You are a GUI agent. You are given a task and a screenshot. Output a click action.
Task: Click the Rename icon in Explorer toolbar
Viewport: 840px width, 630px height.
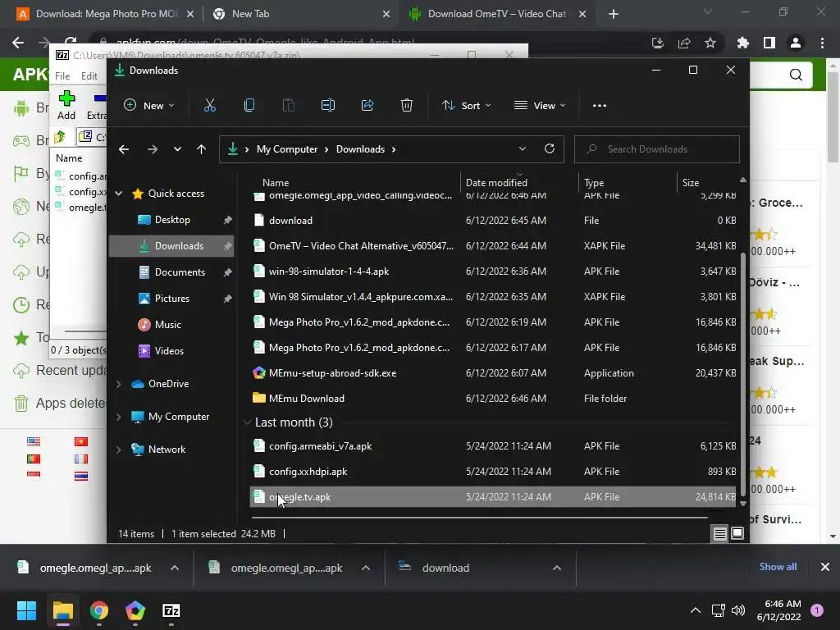click(x=328, y=106)
